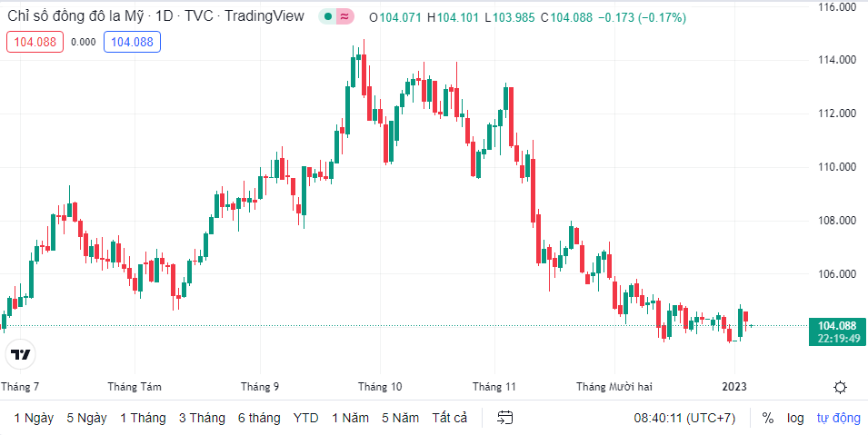Show the 1 Năm range

350,418
